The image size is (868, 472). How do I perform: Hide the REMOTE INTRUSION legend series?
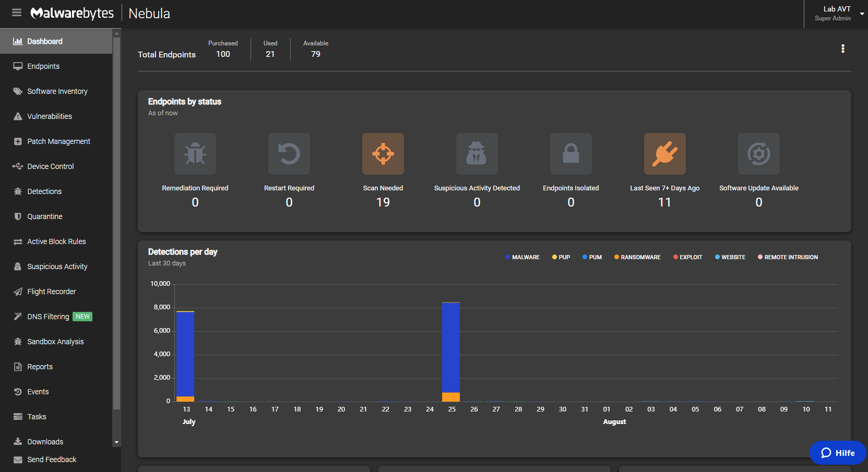click(x=788, y=257)
